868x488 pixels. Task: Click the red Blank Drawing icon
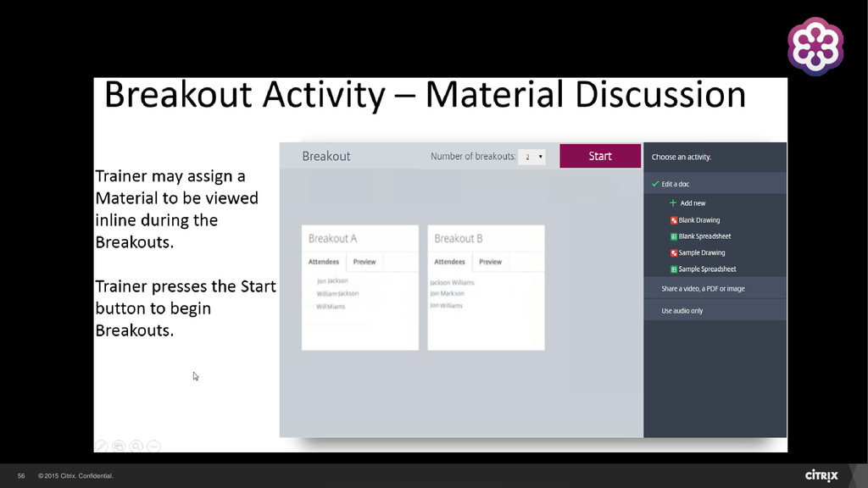pos(674,220)
